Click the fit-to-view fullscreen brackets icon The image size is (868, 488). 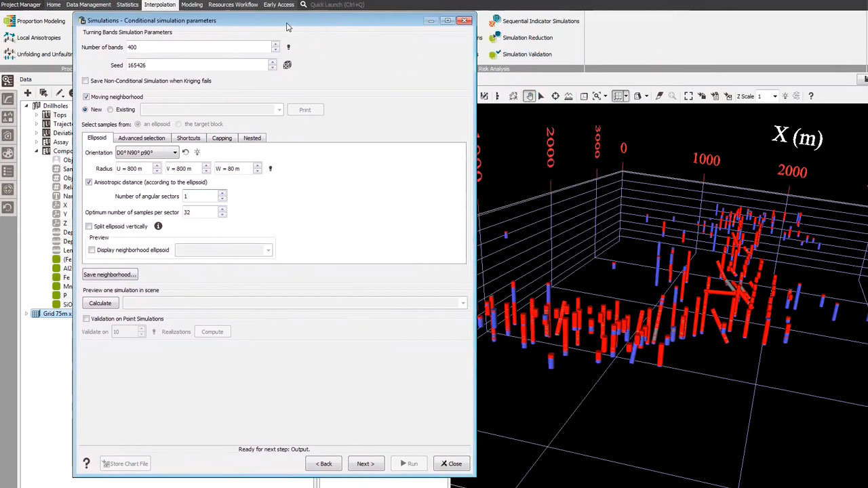click(688, 96)
